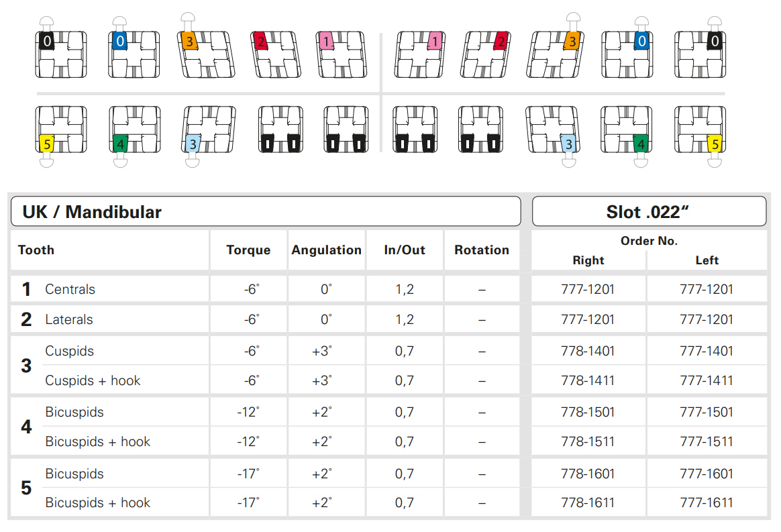This screenshot has height=532, width=781.
Task: Select the blue 0 bracket in upper-left quadrant
Action: (134, 53)
